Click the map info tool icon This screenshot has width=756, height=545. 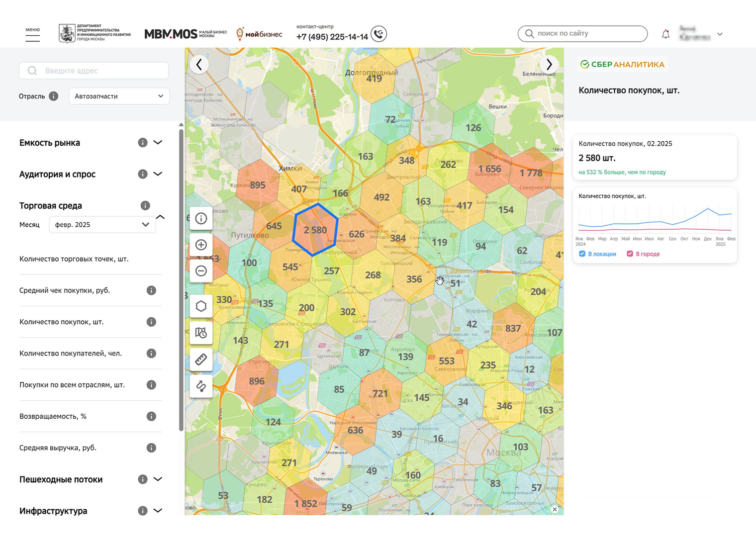coord(201,218)
